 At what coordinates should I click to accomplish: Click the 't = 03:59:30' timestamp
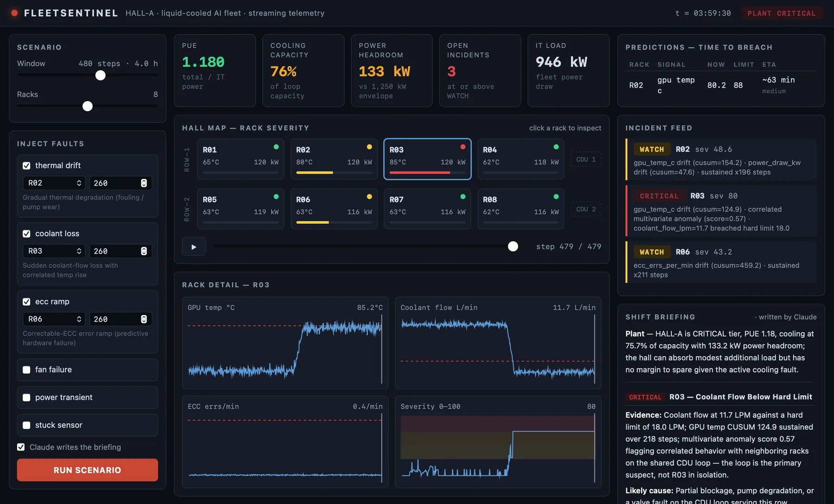[703, 13]
